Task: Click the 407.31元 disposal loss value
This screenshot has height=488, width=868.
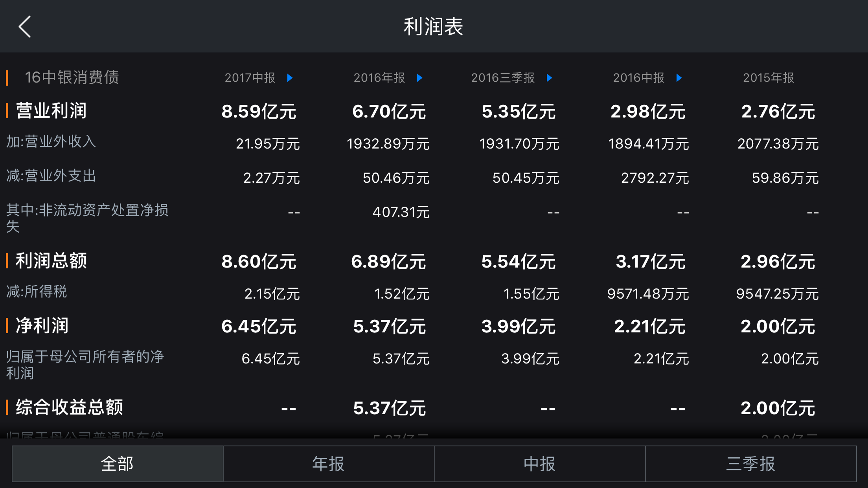Action: coord(401,213)
